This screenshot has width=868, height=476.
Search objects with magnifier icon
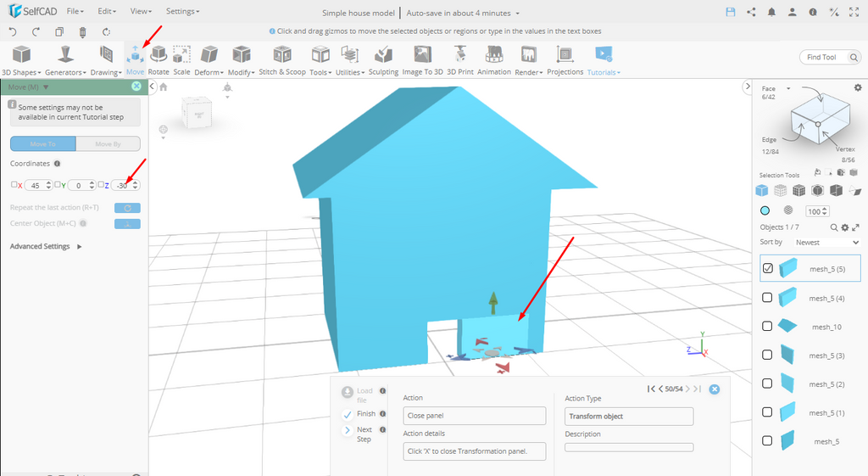pyautogui.click(x=834, y=227)
